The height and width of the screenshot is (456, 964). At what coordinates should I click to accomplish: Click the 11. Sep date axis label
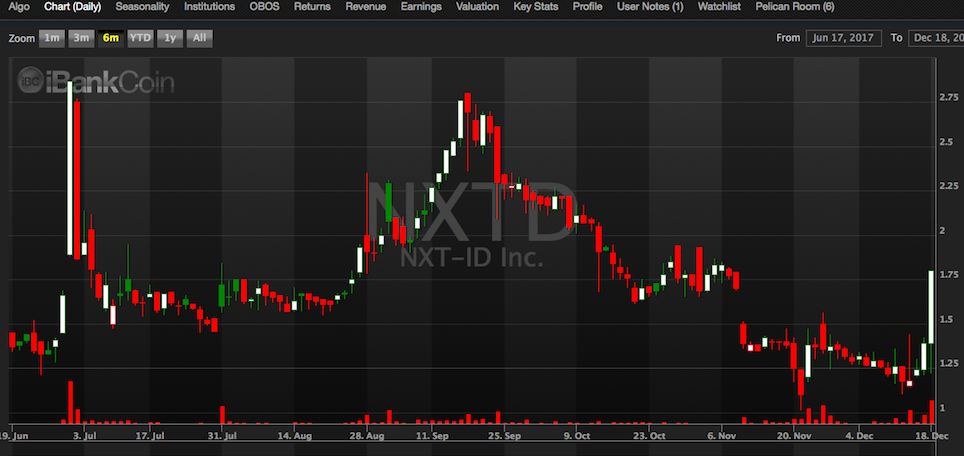pyautogui.click(x=432, y=436)
